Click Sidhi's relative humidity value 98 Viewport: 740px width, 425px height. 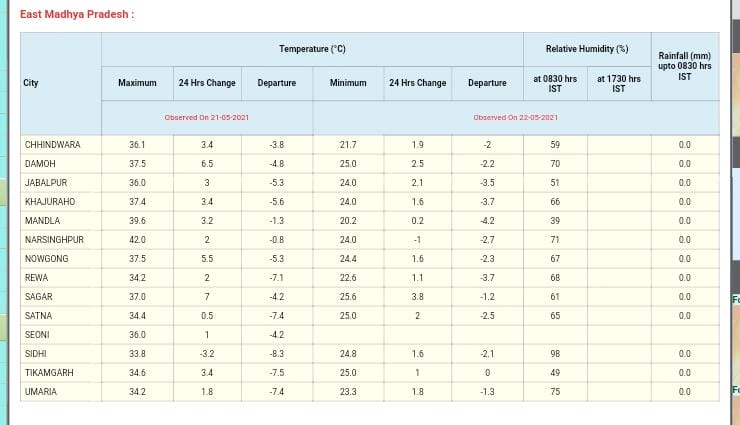click(x=555, y=354)
